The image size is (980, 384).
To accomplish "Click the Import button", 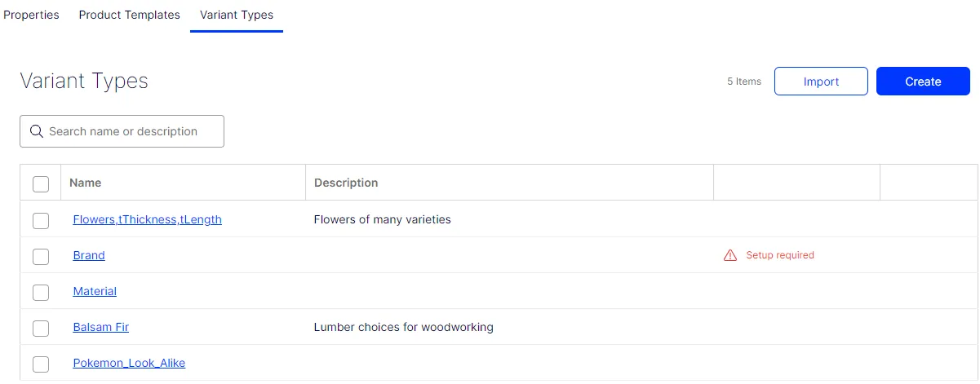I will pyautogui.click(x=821, y=82).
